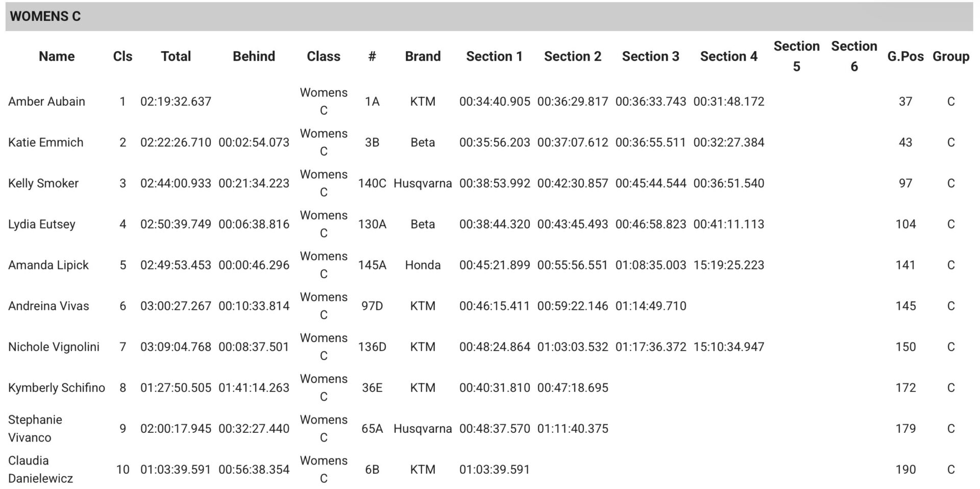980x489 pixels.
Task: Click Lydia Eutsey's total time 02:50:39.749
Action: (x=176, y=224)
